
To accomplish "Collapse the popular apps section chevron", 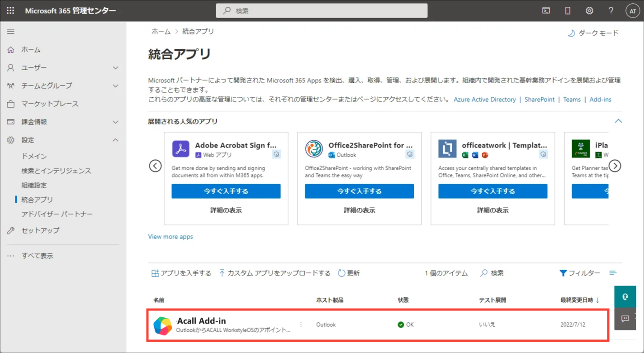I will point(618,121).
